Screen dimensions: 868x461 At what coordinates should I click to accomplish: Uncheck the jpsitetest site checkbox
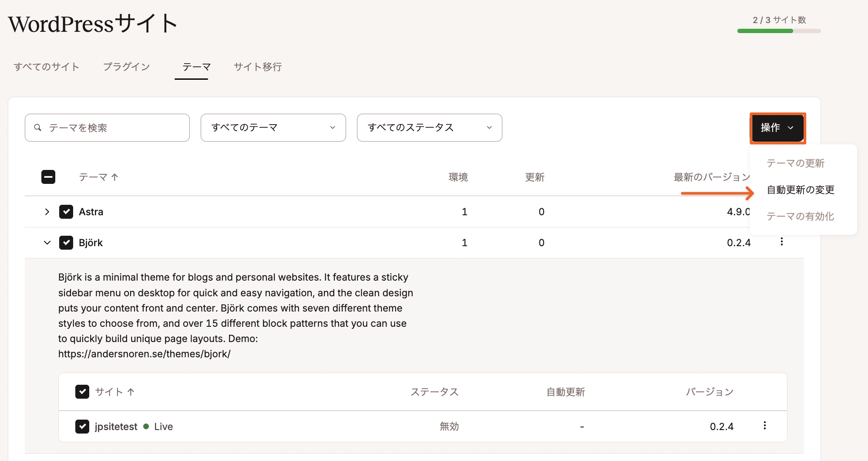pos(82,427)
